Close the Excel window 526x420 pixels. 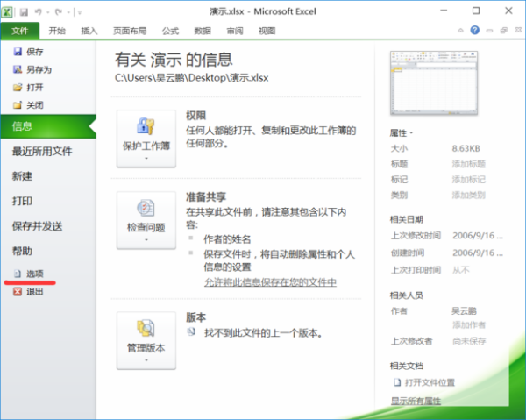[x=508, y=11]
